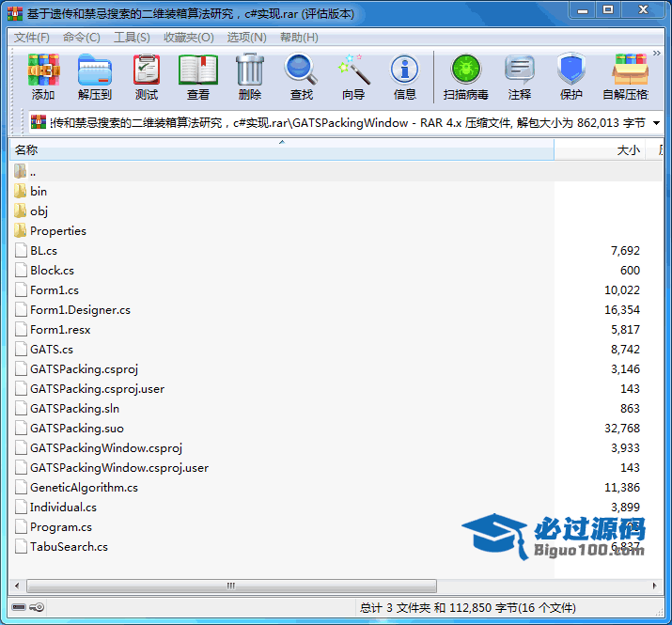The width and height of the screenshot is (672, 625).
Task: Click the key/password icon in status bar
Action: click(x=37, y=607)
